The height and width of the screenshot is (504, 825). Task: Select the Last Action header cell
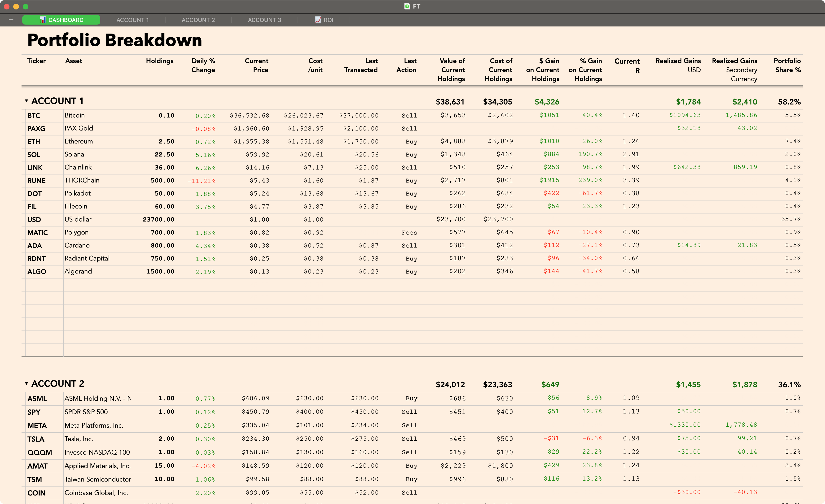click(x=407, y=65)
